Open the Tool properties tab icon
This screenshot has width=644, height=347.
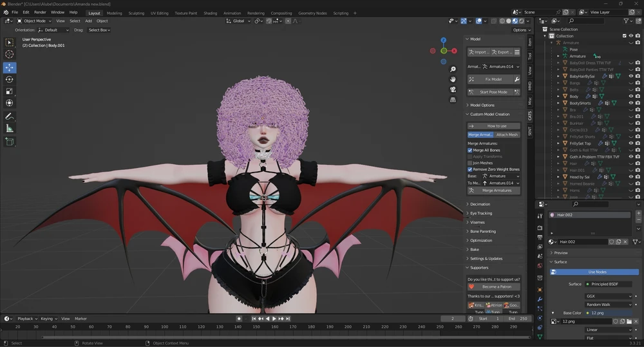coord(540,216)
